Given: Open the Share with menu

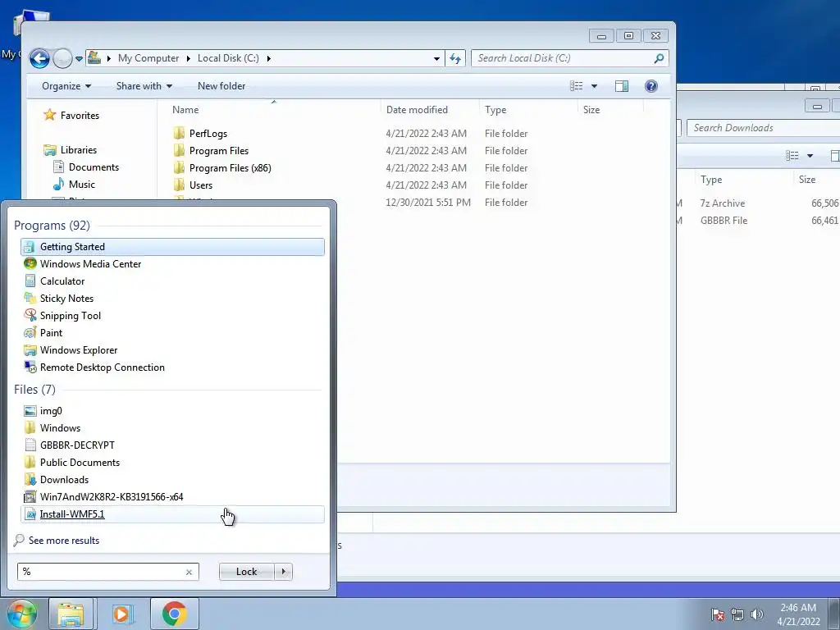Looking at the screenshot, I should click(x=144, y=85).
